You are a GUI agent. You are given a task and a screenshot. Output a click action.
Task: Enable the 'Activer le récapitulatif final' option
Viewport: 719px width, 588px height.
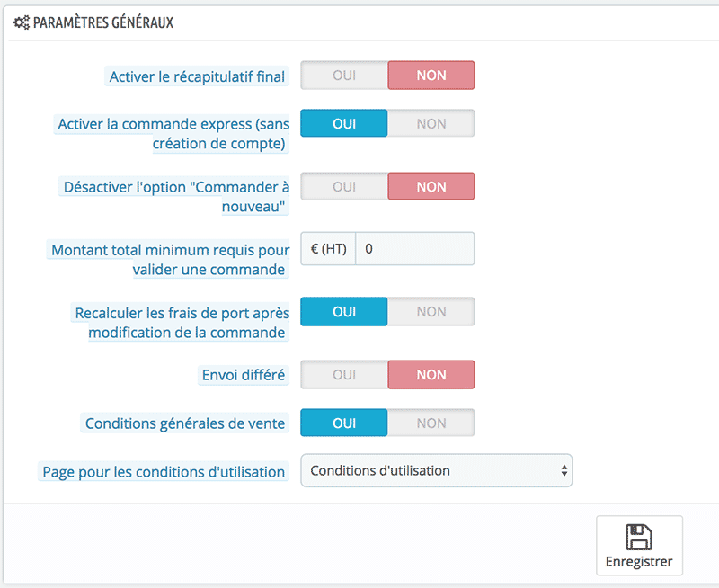coord(343,76)
